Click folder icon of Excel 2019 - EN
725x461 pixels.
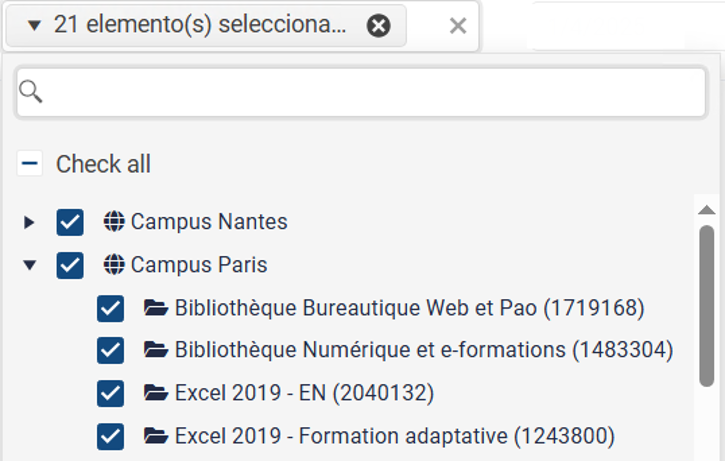156,393
